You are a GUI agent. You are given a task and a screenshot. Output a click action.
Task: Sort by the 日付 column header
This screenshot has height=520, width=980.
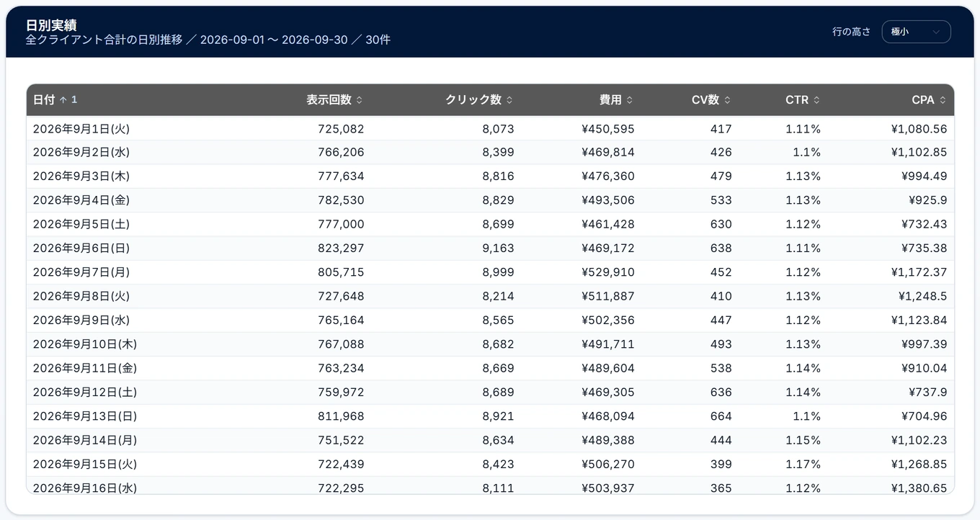point(44,100)
